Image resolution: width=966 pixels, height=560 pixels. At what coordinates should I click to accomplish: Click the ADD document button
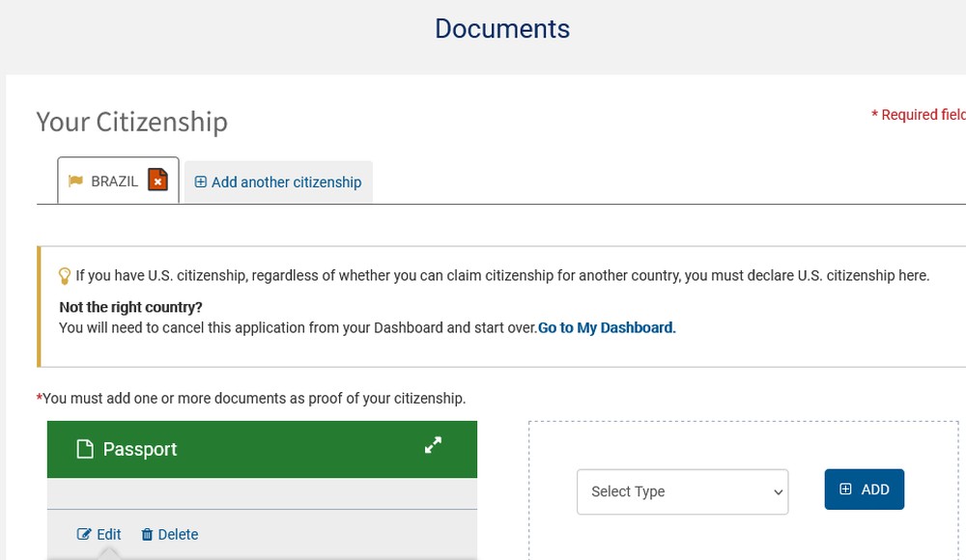coord(865,490)
